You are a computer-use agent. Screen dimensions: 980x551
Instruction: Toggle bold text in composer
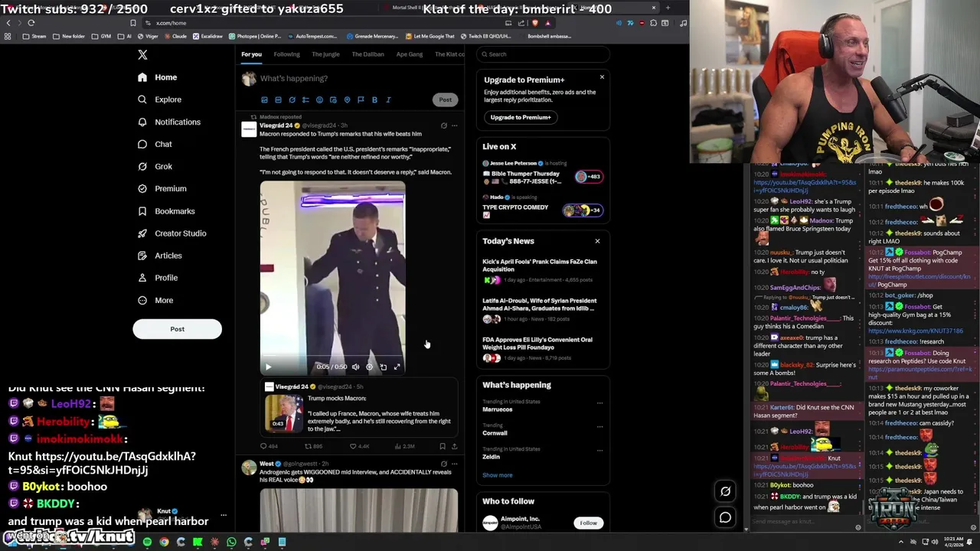click(x=374, y=99)
